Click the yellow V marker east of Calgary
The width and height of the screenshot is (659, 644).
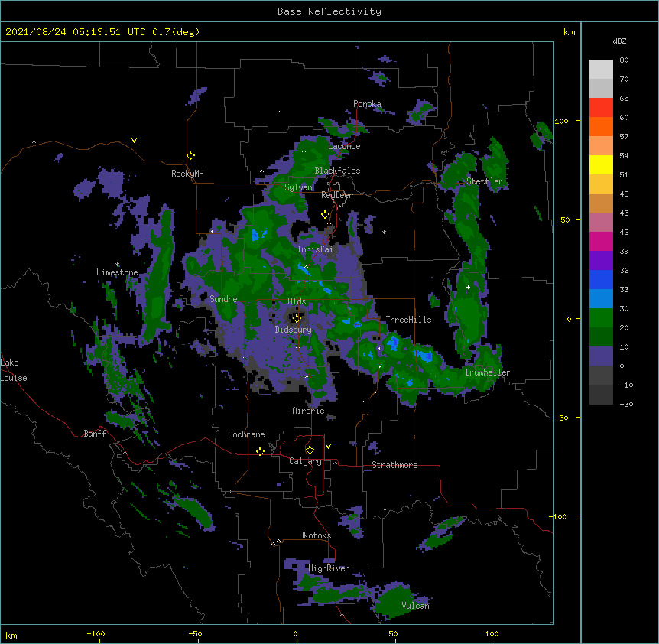point(328,447)
